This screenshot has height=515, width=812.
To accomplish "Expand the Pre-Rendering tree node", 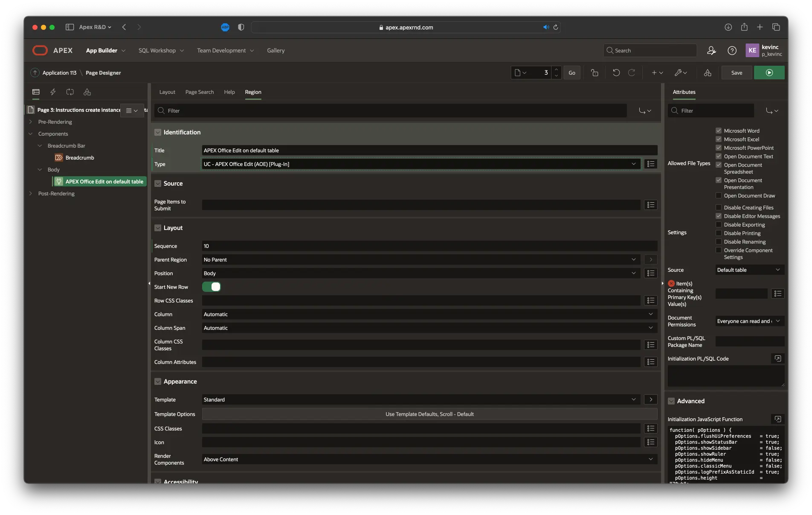I will [31, 122].
